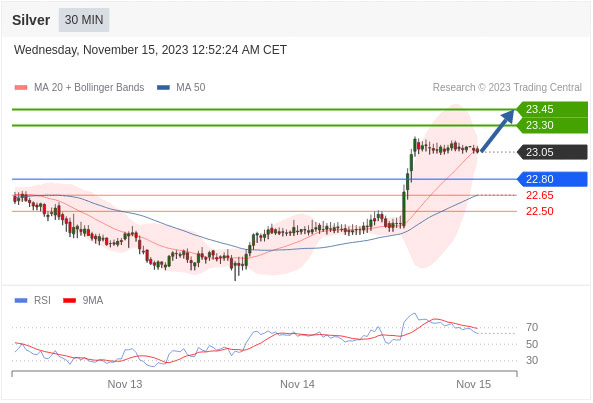Click the MA 50 legend label
593x403 pixels.
pyautogui.click(x=191, y=87)
